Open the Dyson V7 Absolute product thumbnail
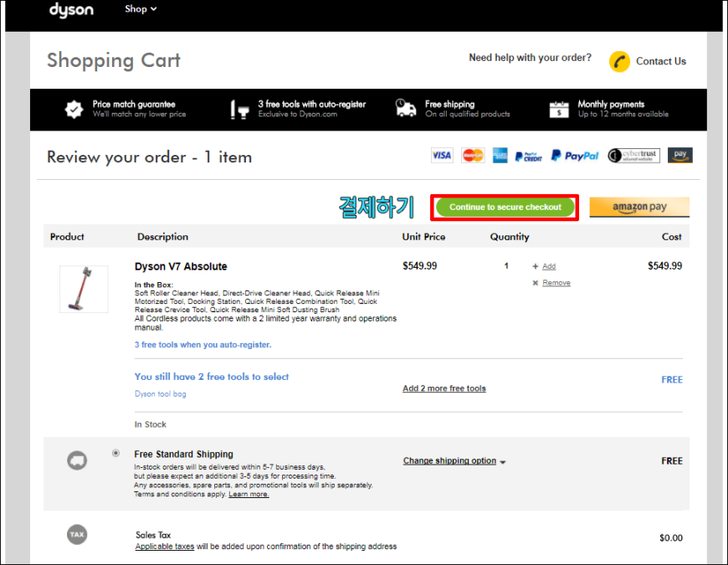The image size is (728, 565). click(84, 289)
